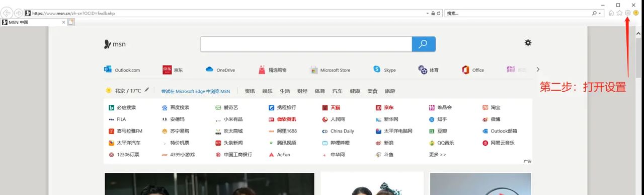
Task: Open IE Tools gear icon in toolbar
Action: [x=627, y=13]
